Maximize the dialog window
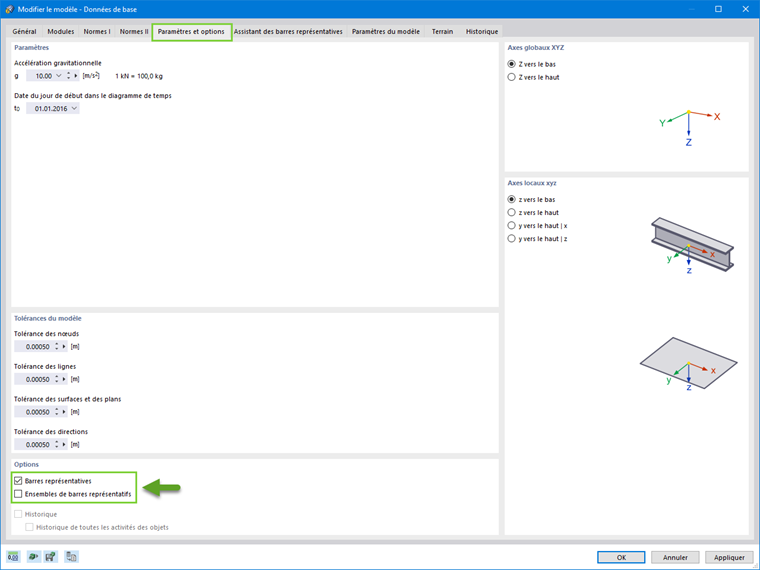This screenshot has width=760, height=570. [718, 9]
